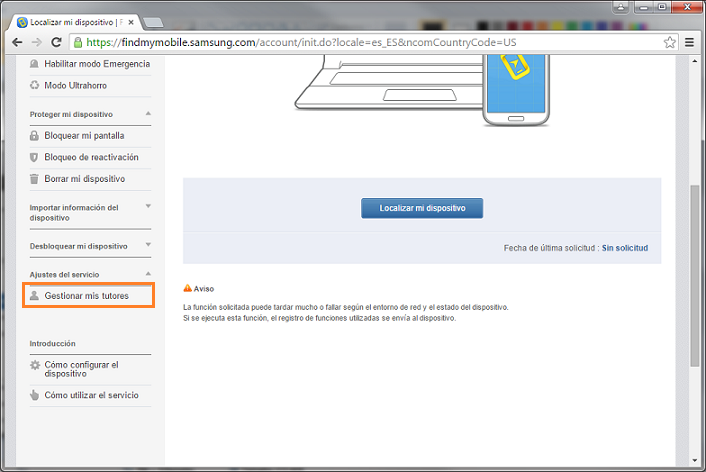Image resolution: width=706 pixels, height=472 pixels.
Task: Click the Ajustes del servicio heading
Action: [x=64, y=275]
